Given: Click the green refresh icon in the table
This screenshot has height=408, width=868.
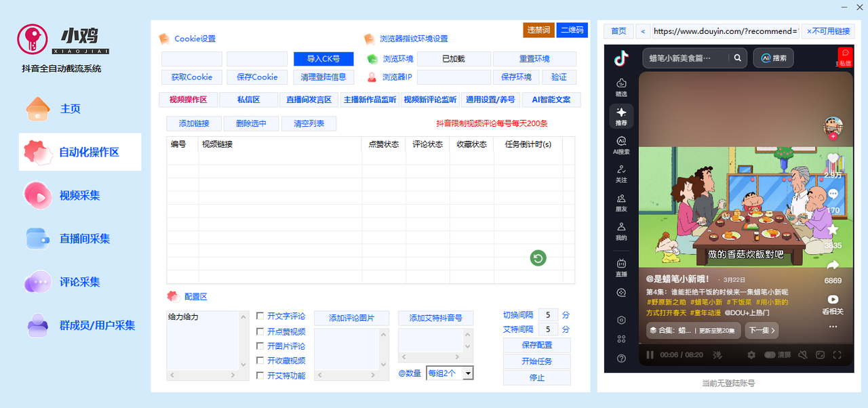Looking at the screenshot, I should click(538, 258).
